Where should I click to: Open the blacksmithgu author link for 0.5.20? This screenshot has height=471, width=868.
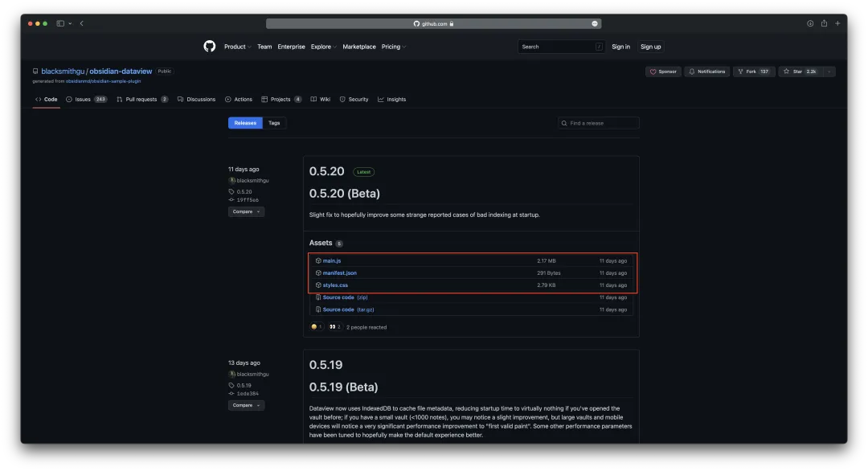252,180
